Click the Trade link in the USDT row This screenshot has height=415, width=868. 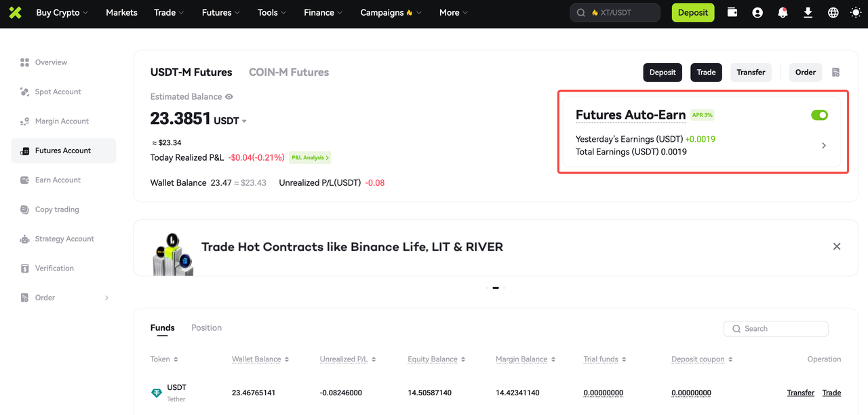[831, 393]
